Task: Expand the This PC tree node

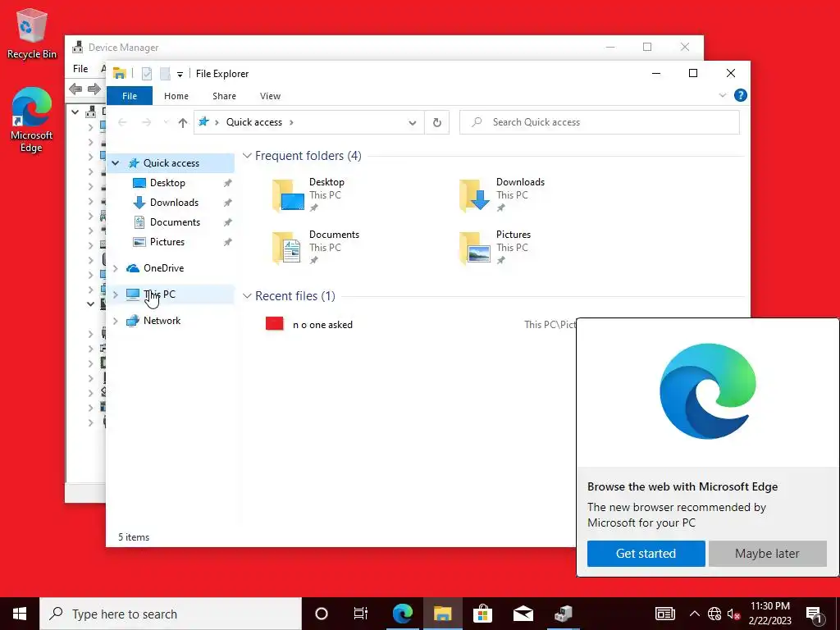Action: click(x=116, y=294)
